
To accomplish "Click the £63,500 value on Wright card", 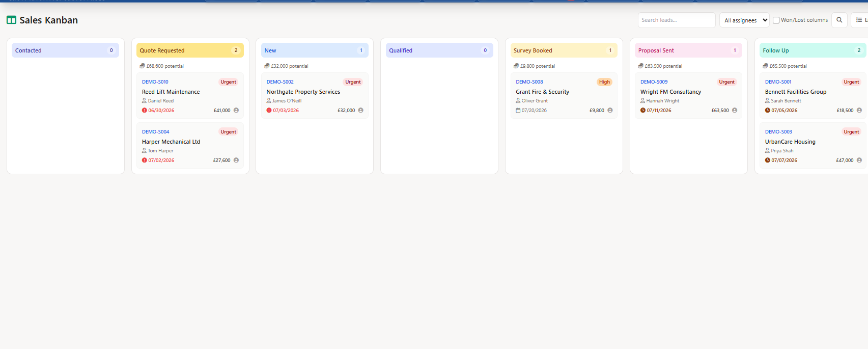I will 720,110.
